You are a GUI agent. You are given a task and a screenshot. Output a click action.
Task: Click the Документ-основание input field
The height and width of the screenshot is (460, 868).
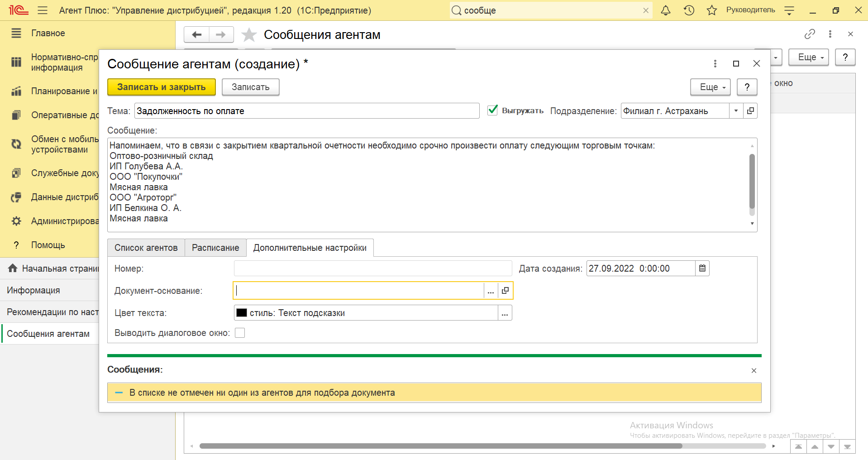pyautogui.click(x=359, y=291)
